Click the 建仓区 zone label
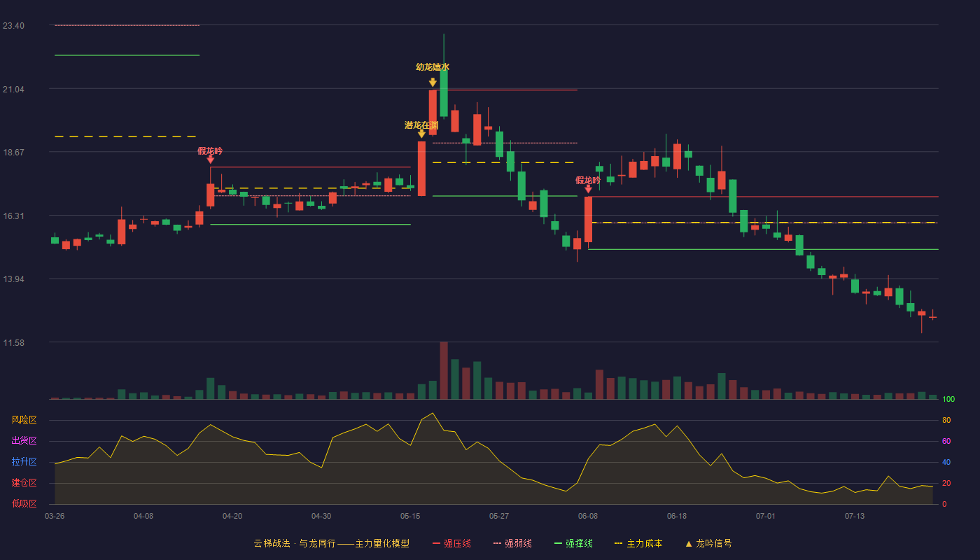This screenshot has height=560, width=980. pyautogui.click(x=24, y=483)
